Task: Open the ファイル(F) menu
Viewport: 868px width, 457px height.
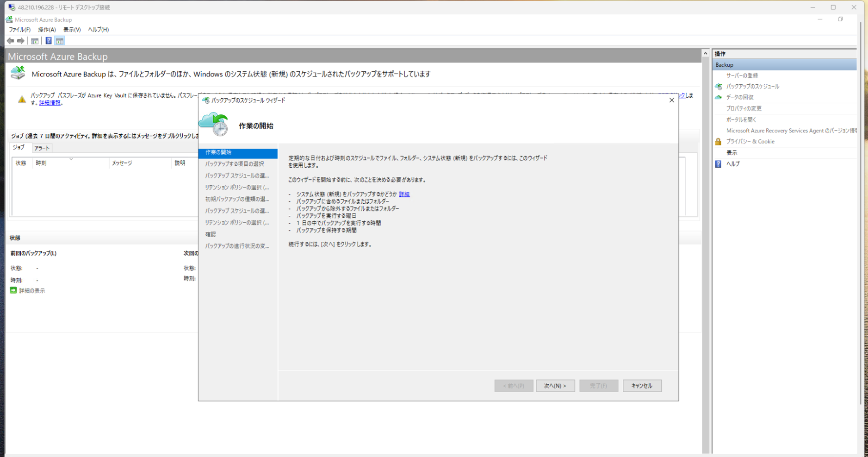Action: [19, 30]
